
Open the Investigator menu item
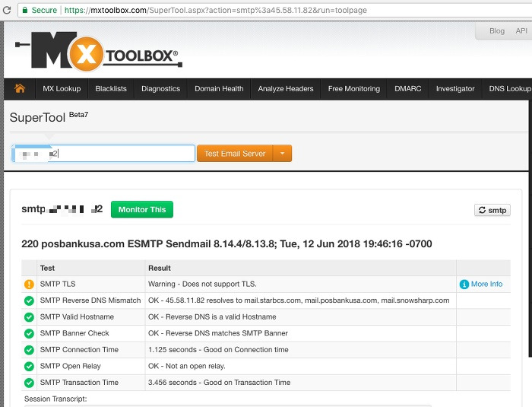coord(455,89)
